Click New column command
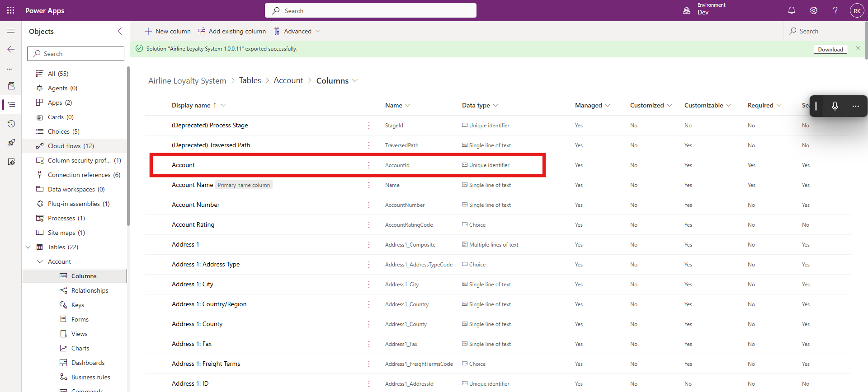This screenshot has width=868, height=392. (x=168, y=31)
